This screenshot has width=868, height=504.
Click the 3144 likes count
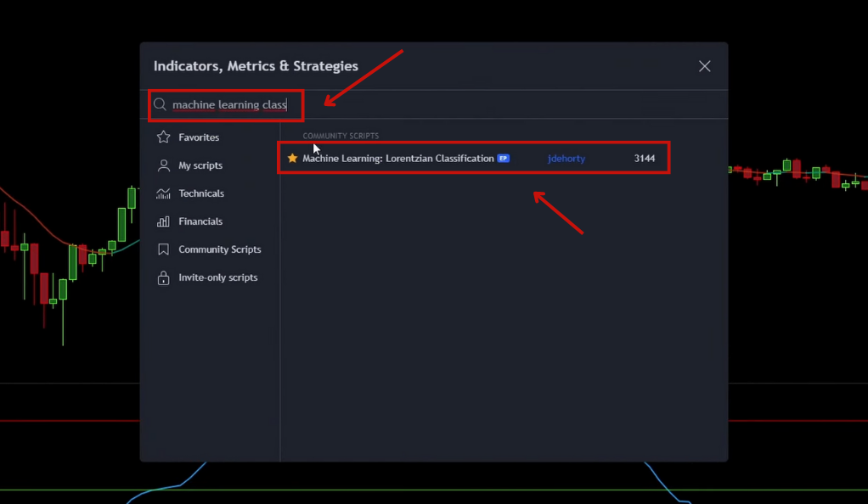coord(645,158)
